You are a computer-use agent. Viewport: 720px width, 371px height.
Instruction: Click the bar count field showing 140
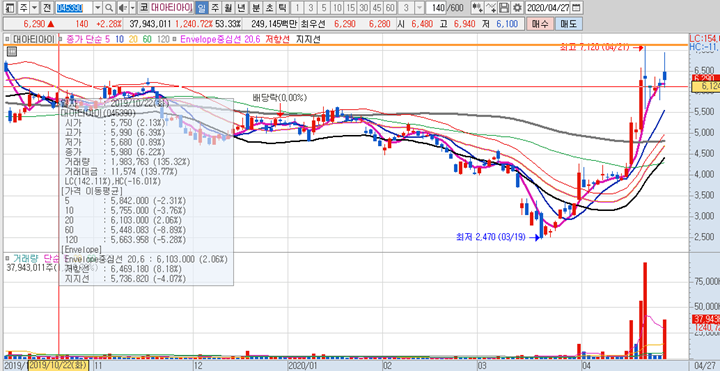pyautogui.click(x=436, y=8)
